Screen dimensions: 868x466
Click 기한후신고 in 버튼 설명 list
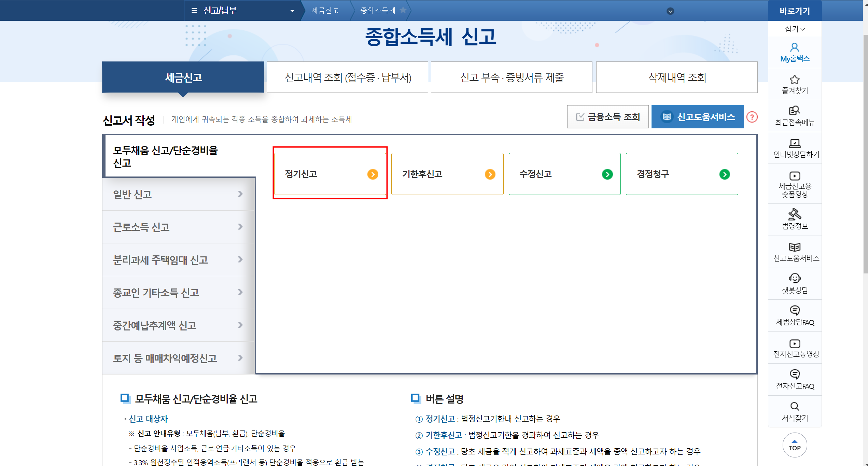444,435
